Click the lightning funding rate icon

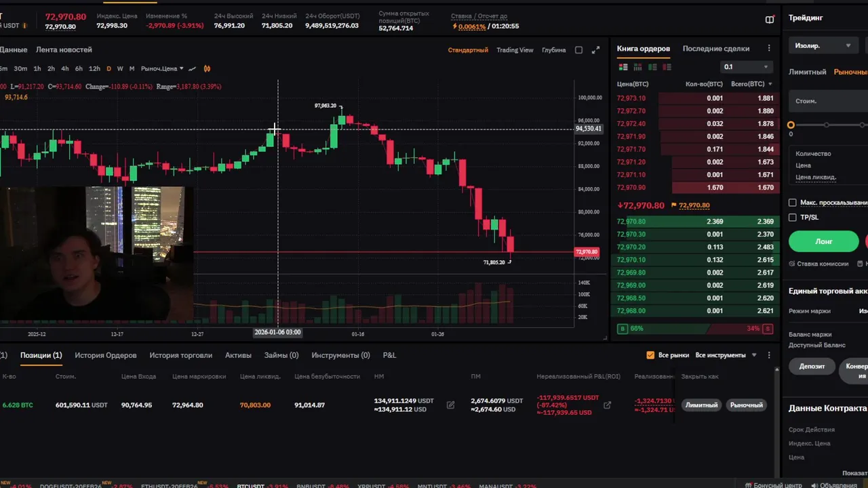click(x=455, y=26)
